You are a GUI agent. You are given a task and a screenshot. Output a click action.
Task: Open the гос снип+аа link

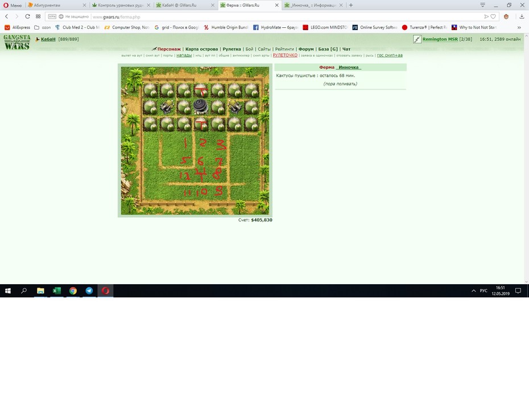click(390, 55)
